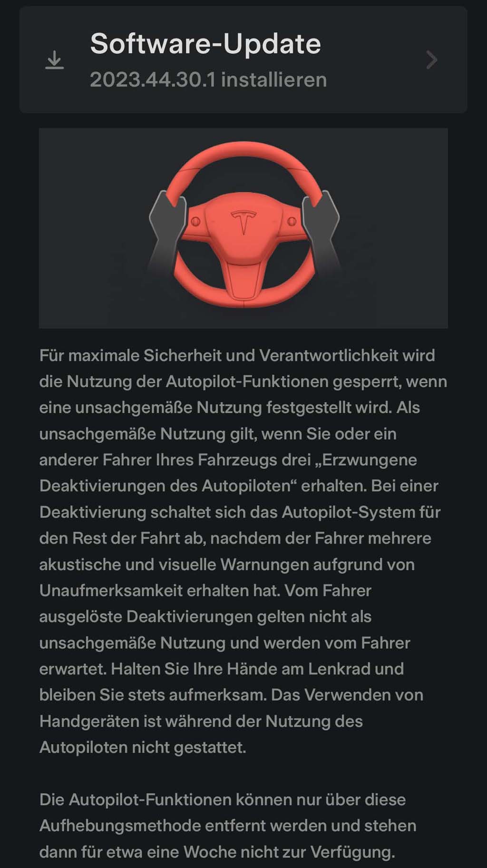Screen dimensions: 487x868
Task: Open the Software-Update heading
Action: 205,44
